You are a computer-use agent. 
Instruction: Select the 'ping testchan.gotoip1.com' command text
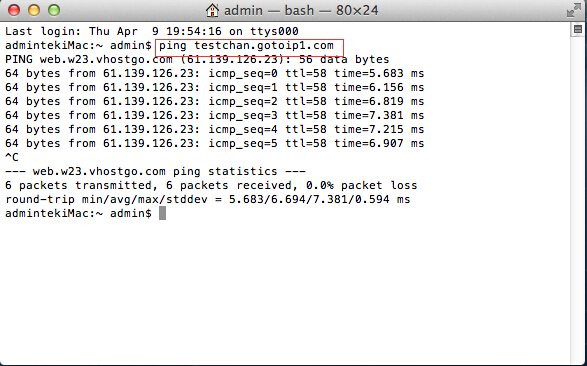(246, 46)
